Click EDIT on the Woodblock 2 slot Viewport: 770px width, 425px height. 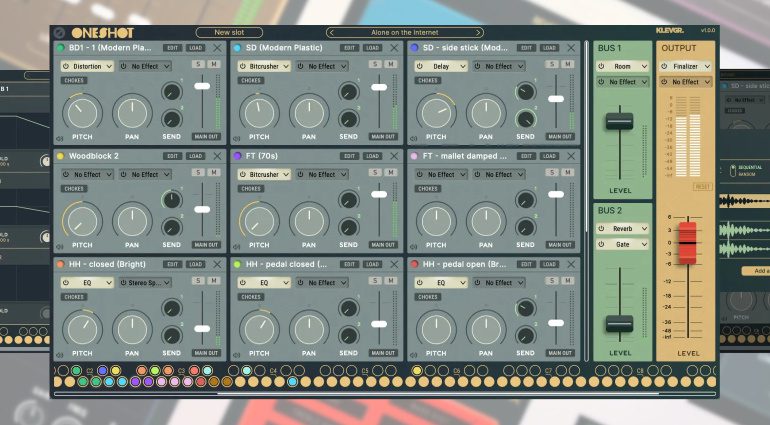tap(172, 156)
